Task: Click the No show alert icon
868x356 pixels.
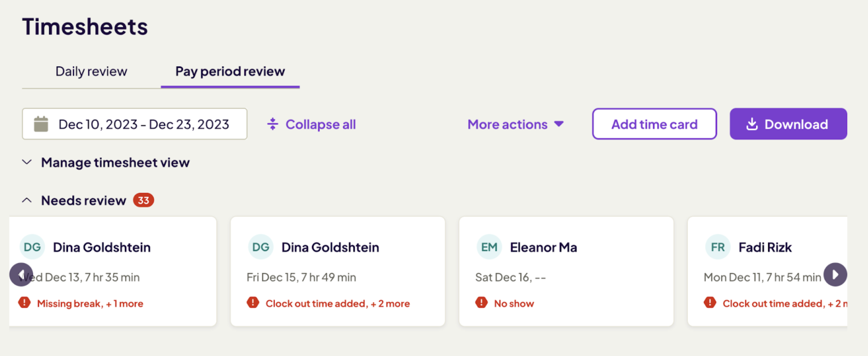Action: coord(481,303)
